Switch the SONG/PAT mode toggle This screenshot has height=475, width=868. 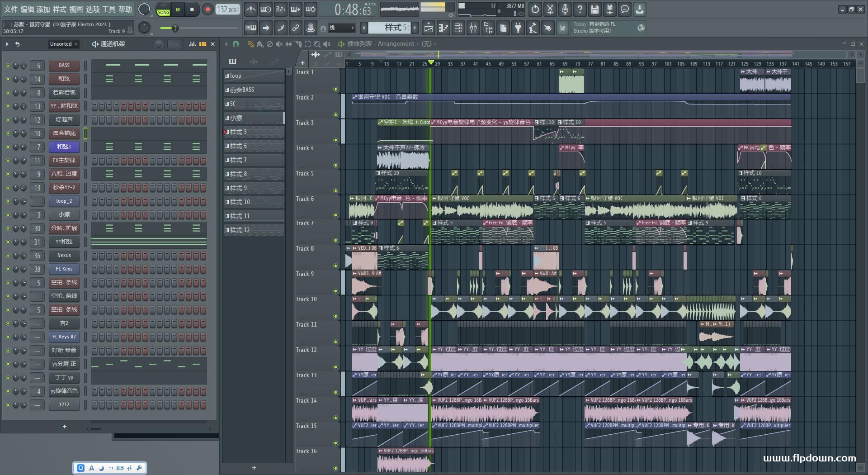pyautogui.click(x=163, y=9)
